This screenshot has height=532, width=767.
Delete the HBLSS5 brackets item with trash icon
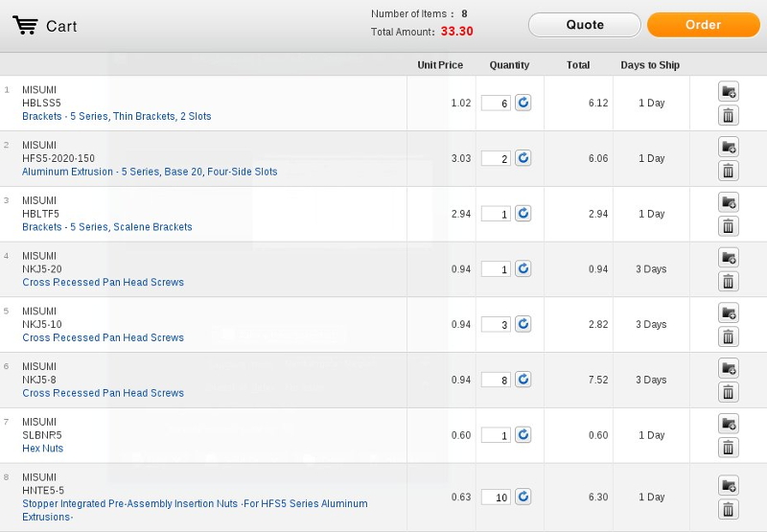pyautogui.click(x=728, y=116)
